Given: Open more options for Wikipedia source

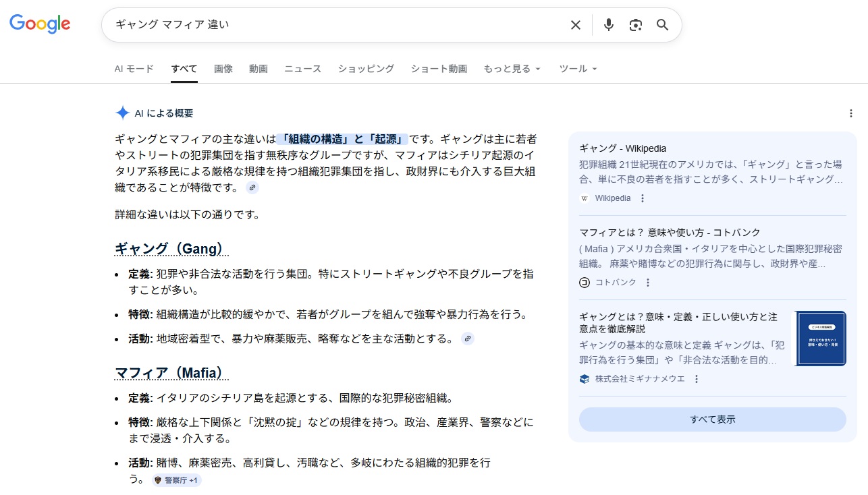Looking at the screenshot, I should (643, 198).
